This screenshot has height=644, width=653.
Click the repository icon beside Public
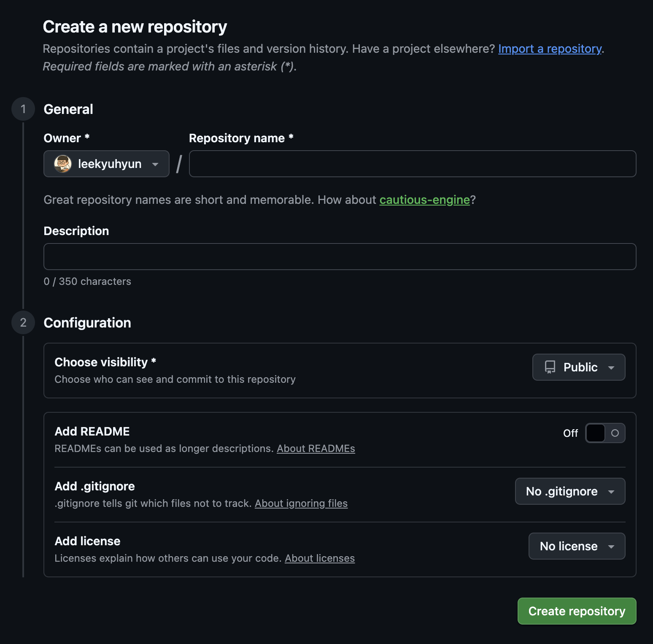click(x=550, y=367)
